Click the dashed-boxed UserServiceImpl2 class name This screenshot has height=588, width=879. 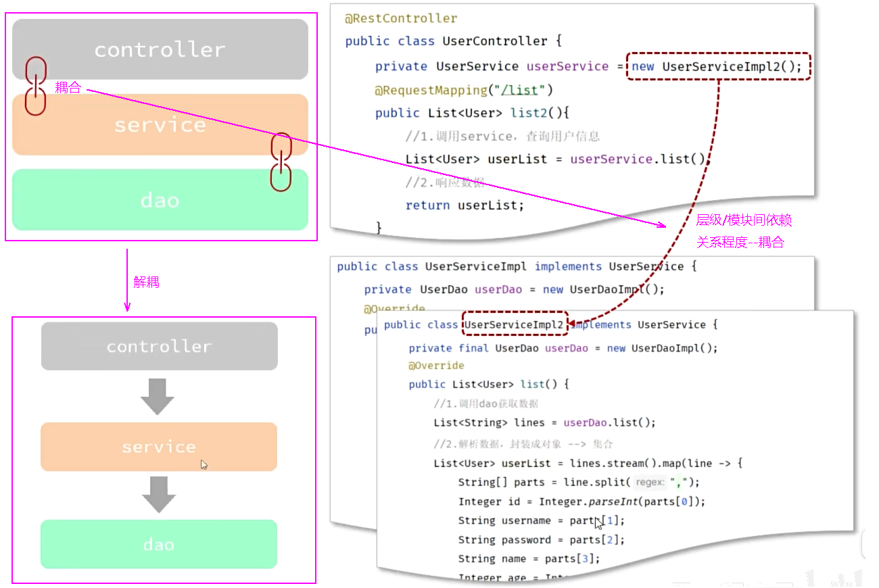click(x=515, y=324)
